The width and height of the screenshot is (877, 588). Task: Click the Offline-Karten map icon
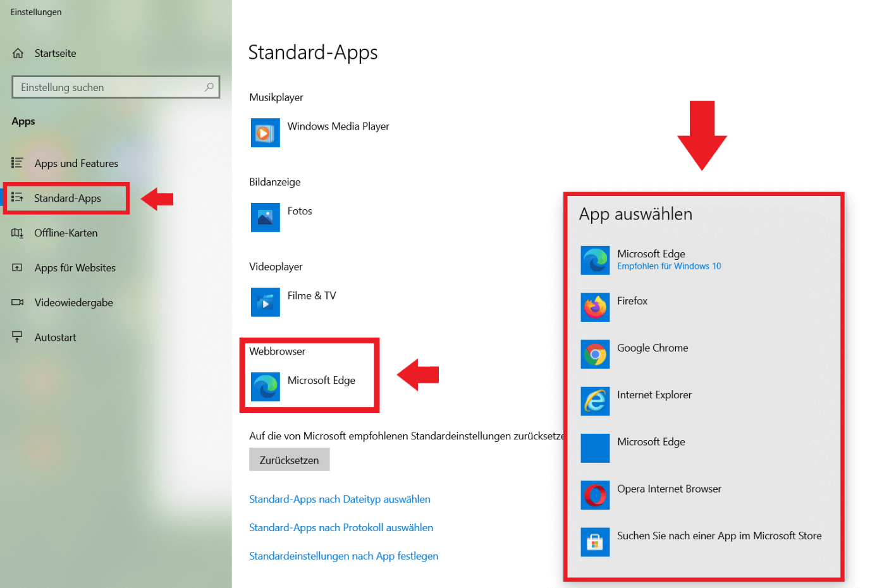18,233
